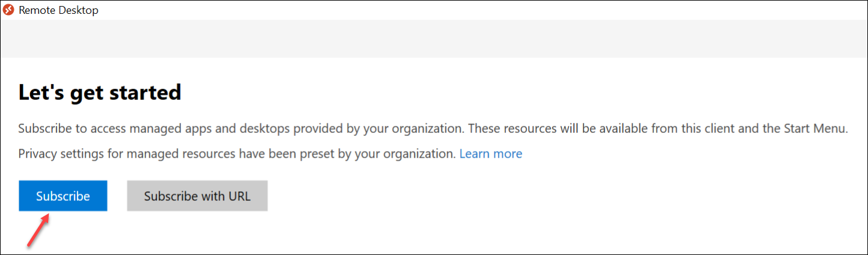This screenshot has width=868, height=255.
Task: Click empty title bar area right of title
Action: tap(481, 10)
